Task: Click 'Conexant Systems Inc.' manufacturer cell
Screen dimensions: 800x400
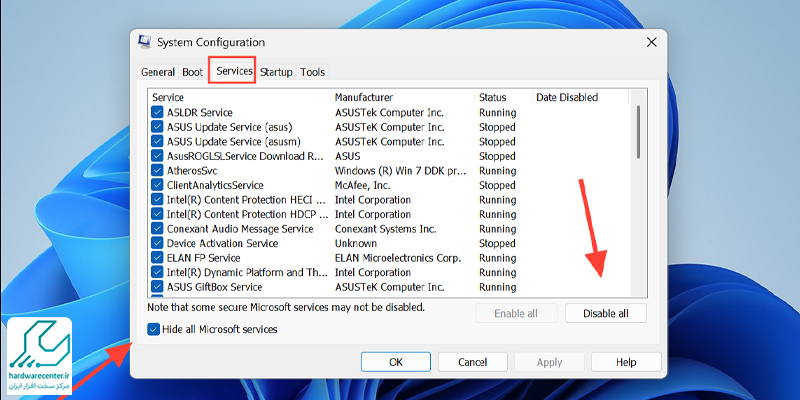Action: tap(388, 229)
